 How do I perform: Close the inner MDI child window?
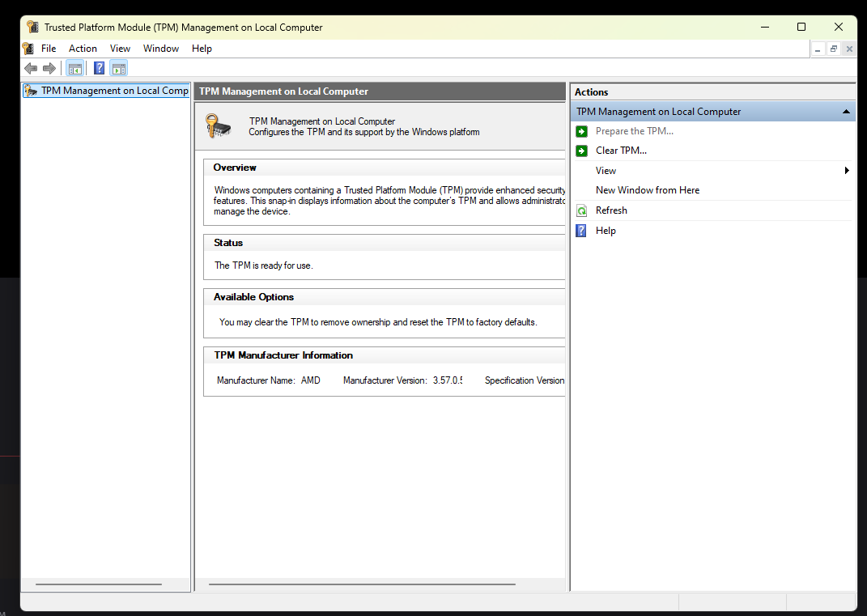click(849, 49)
